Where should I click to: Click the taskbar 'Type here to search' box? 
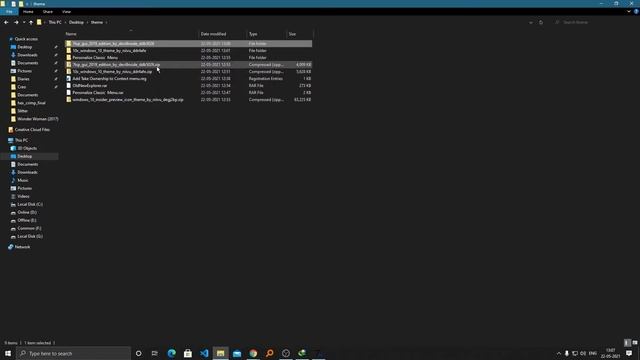pos(73,353)
